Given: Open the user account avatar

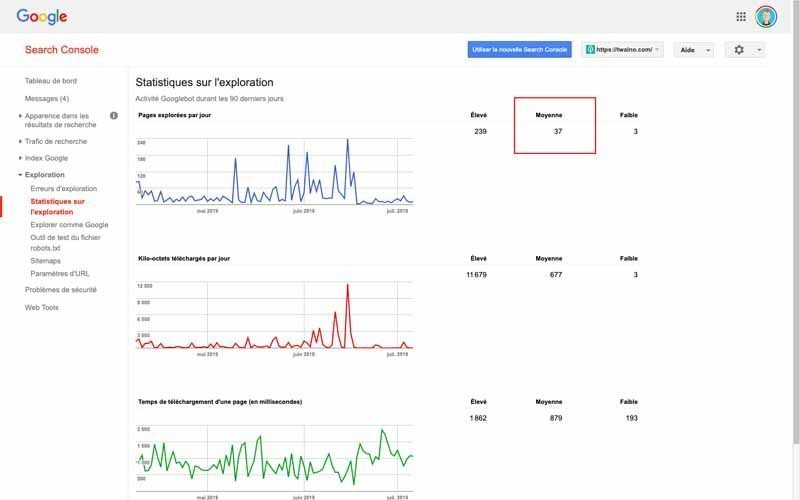Looking at the screenshot, I should [x=766, y=17].
